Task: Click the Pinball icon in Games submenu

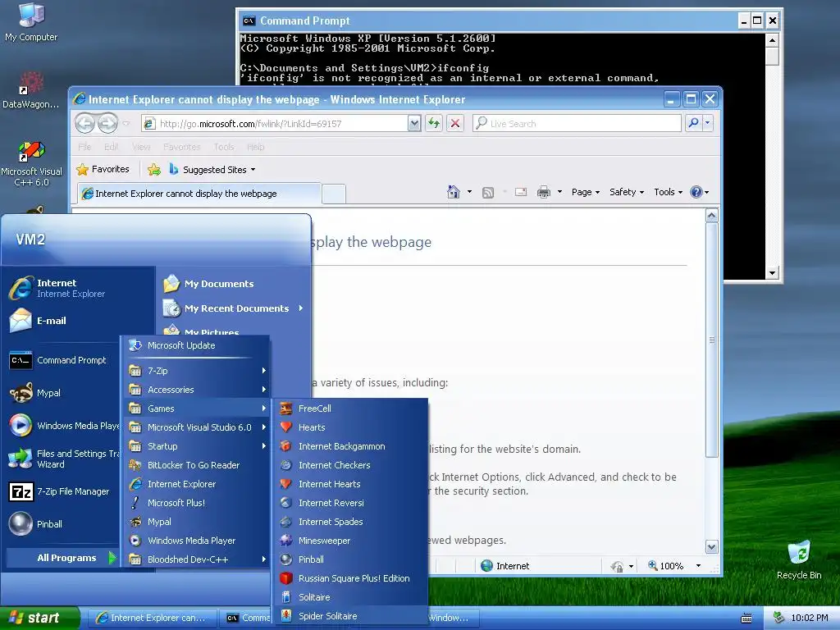Action: (286, 559)
